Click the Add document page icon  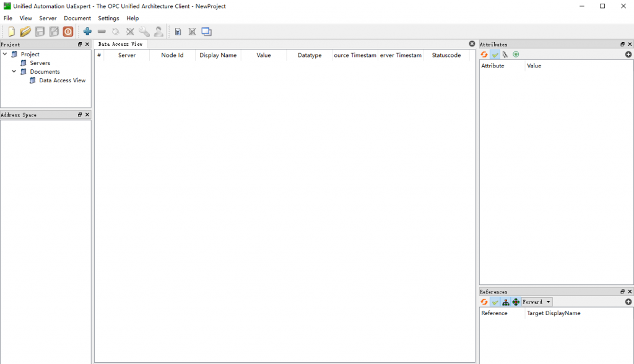point(178,32)
